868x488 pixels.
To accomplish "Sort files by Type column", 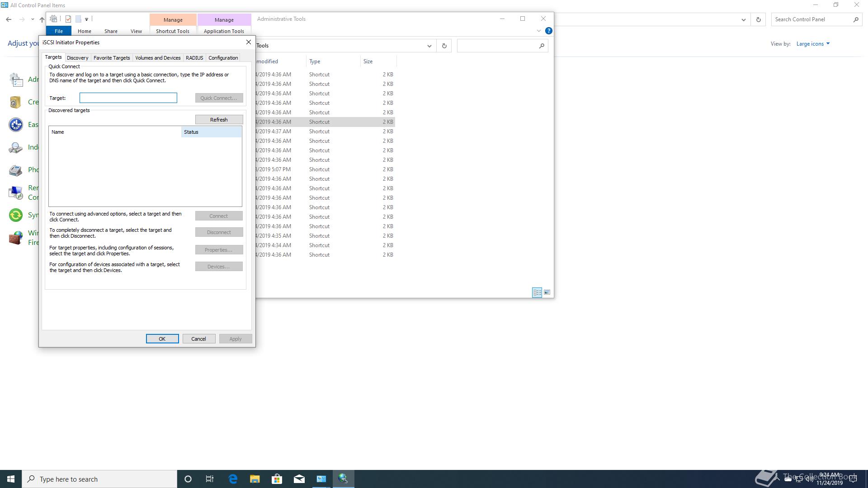I will point(333,61).
